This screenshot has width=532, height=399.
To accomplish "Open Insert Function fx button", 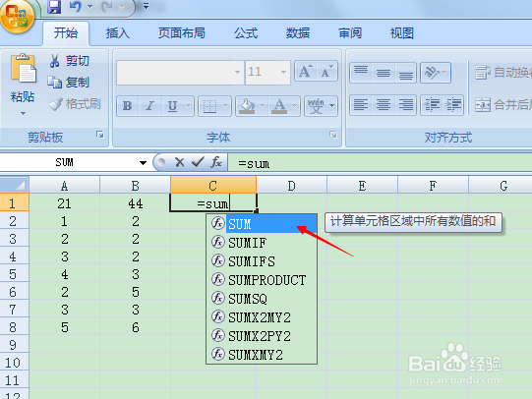I will (216, 162).
